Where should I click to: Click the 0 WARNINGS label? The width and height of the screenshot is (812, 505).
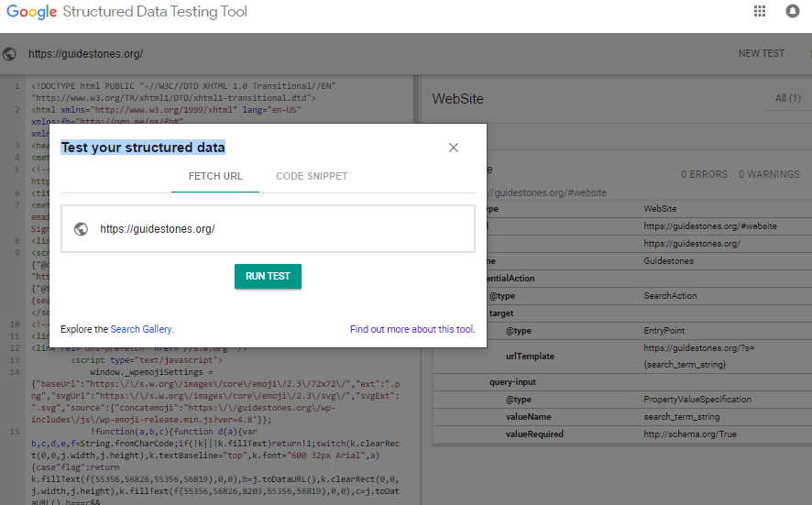[769, 174]
